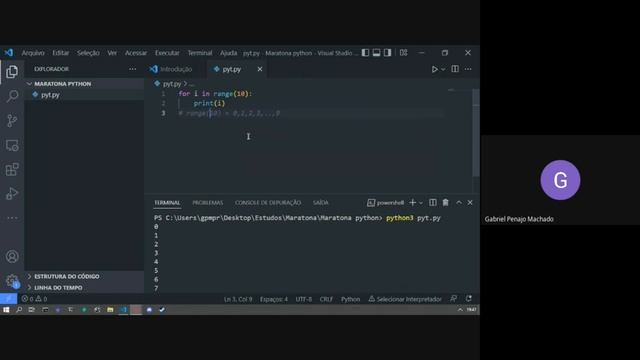Image resolution: width=640 pixels, height=360 pixels.
Task: Open remote window indicator in status bar
Action: point(8,299)
